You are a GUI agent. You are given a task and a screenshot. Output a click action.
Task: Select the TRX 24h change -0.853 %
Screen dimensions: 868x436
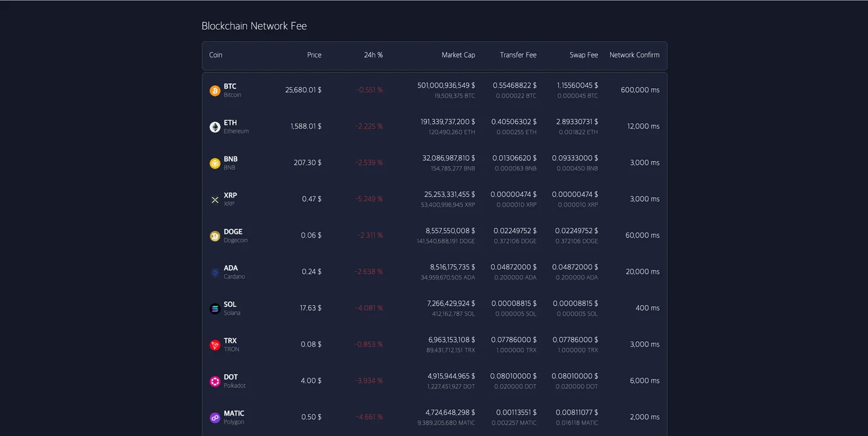click(x=369, y=344)
